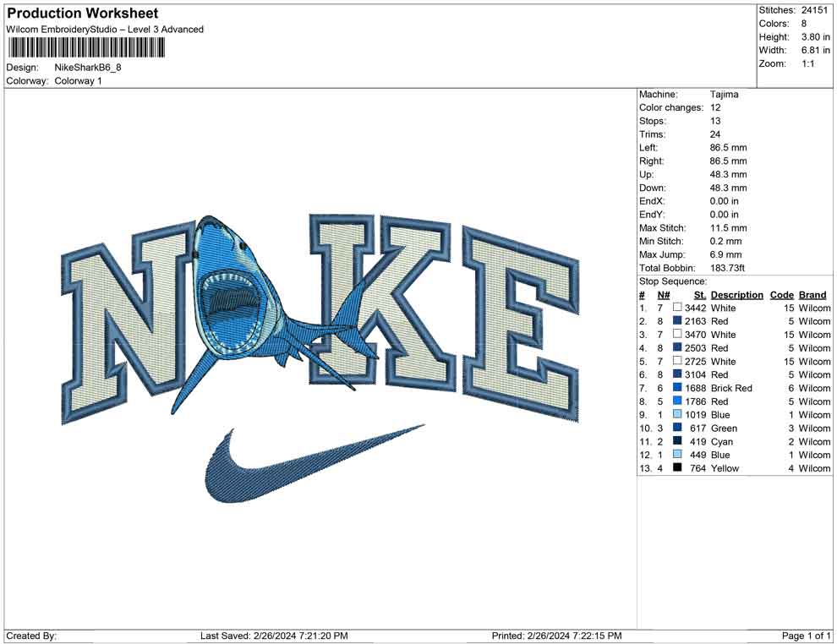Pick the swatch beside 1688 Brick Red

(x=677, y=387)
